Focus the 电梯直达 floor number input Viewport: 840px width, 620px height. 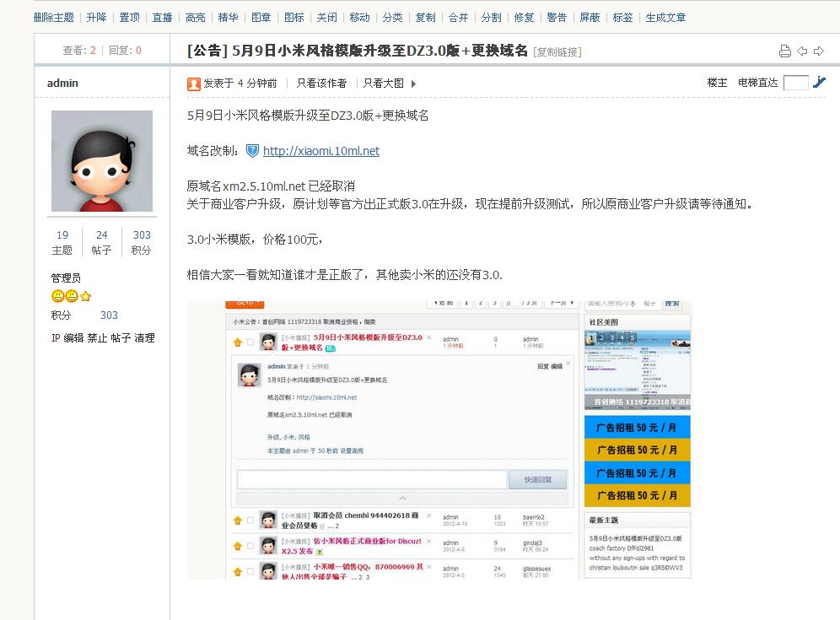[x=795, y=83]
